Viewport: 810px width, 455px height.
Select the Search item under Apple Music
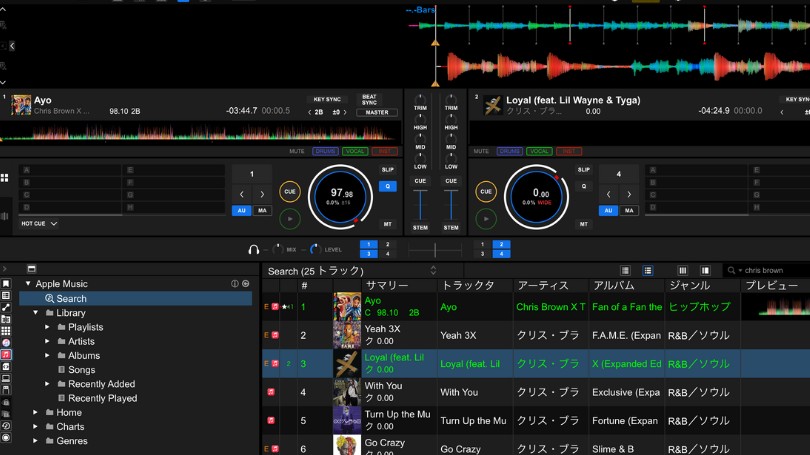[x=71, y=298]
